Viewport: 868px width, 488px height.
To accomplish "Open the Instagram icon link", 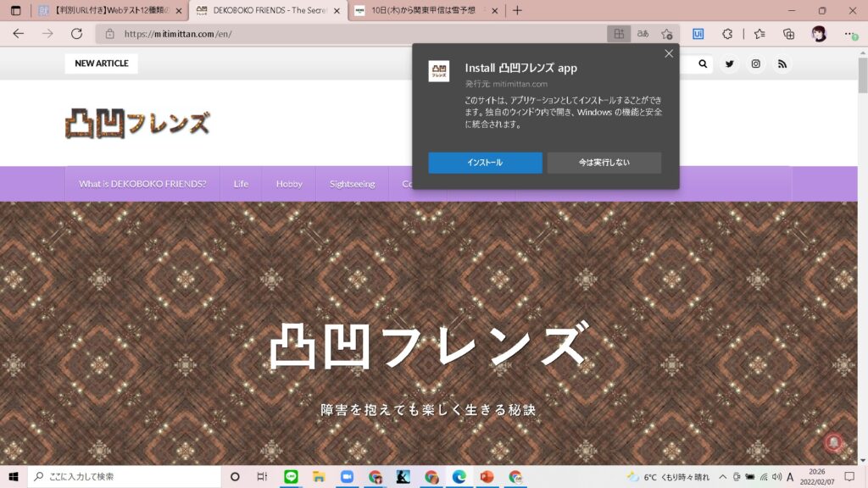I will point(755,64).
